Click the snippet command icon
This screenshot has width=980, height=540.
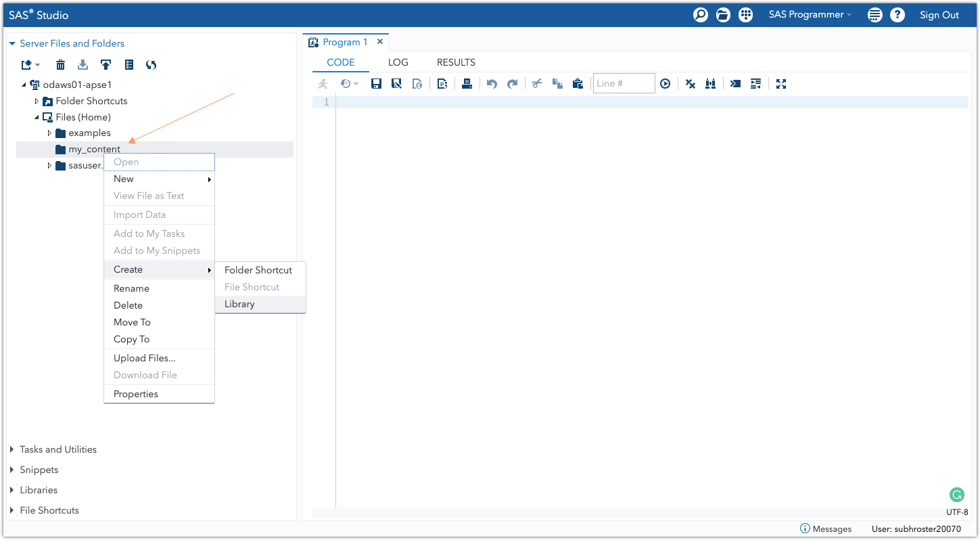[736, 84]
